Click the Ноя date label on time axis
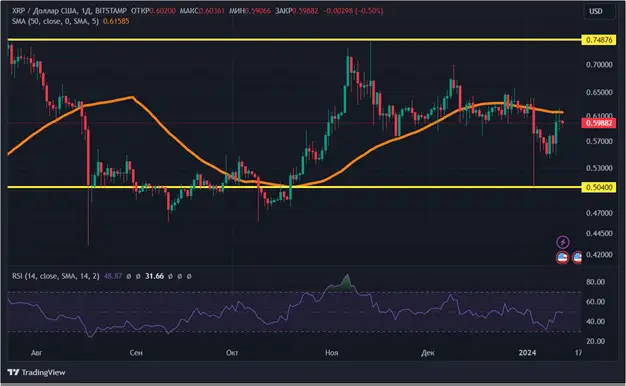The width and height of the screenshot is (626, 386). (x=332, y=353)
